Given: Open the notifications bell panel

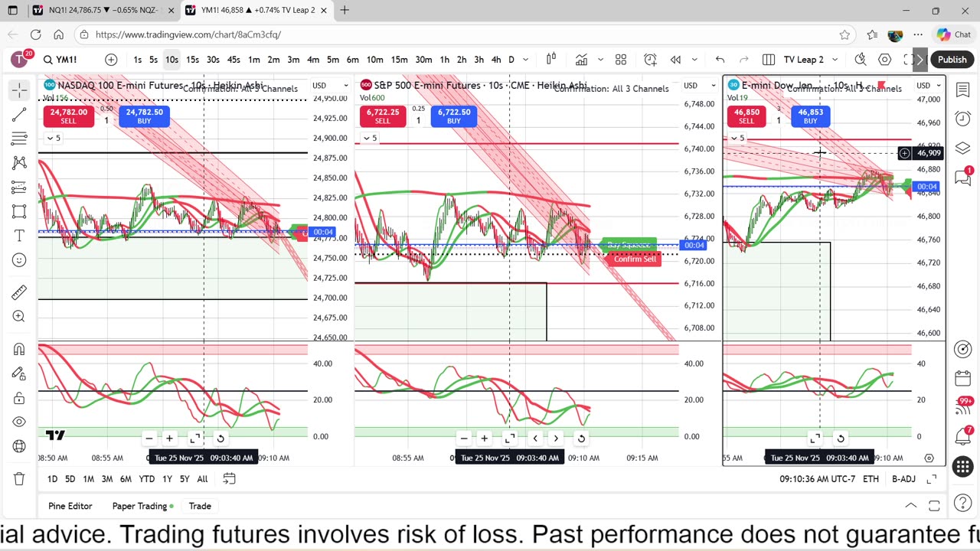Looking at the screenshot, I should pyautogui.click(x=963, y=436).
